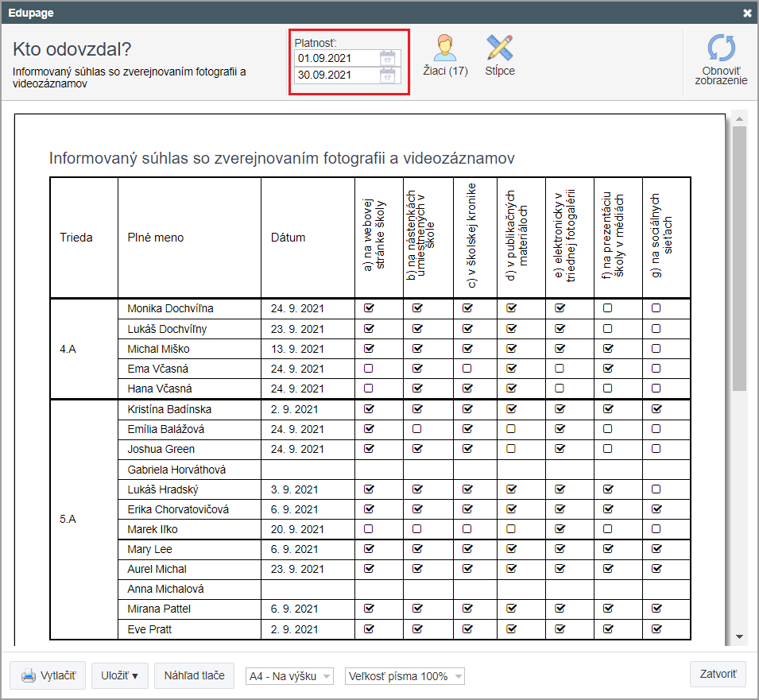Click column header a) na webovej stránke školy

374,234
